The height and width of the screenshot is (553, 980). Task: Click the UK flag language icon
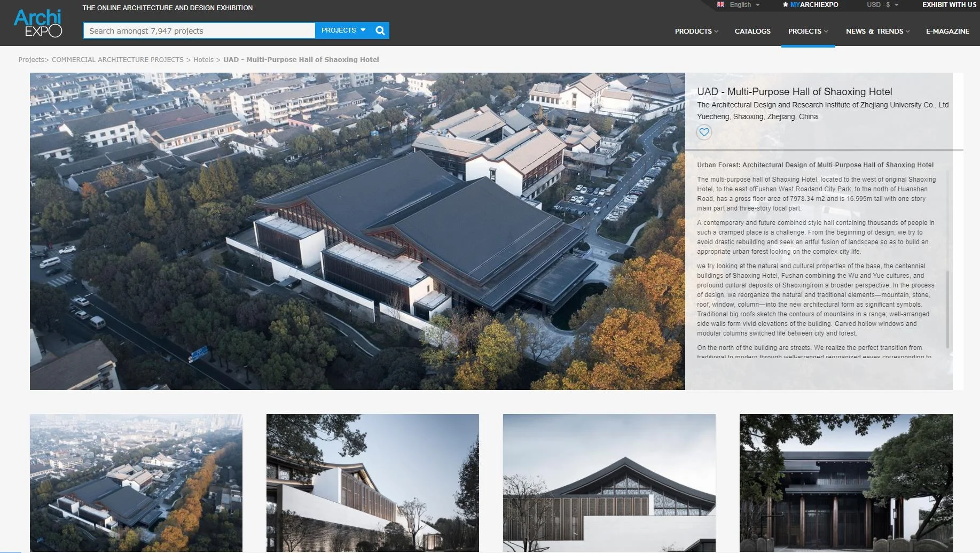[x=720, y=4]
